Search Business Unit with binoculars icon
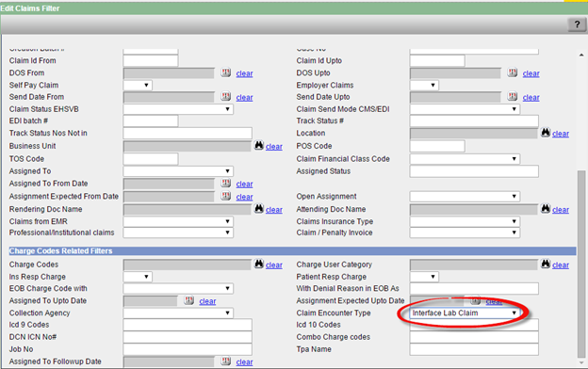This screenshot has height=369, width=588. (259, 145)
